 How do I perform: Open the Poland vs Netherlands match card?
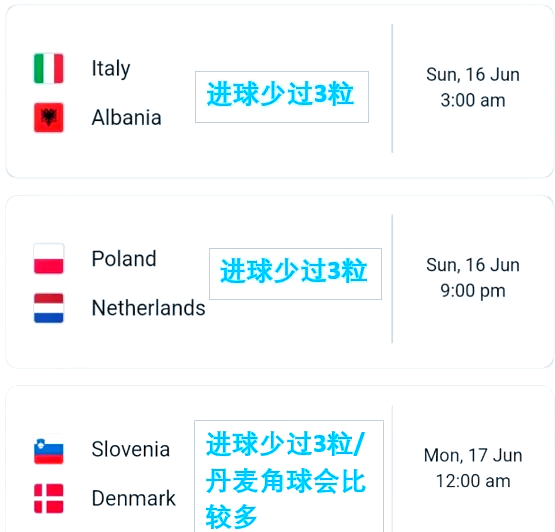tap(280, 282)
